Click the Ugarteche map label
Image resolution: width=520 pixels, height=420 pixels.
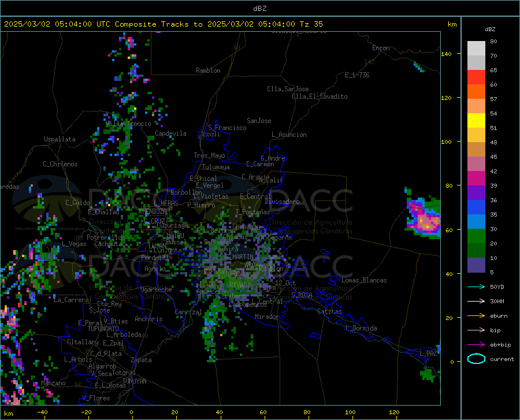tap(156, 289)
